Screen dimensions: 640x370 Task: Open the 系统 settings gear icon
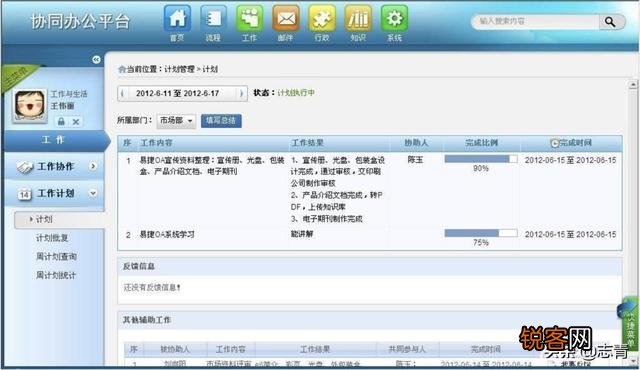click(x=394, y=19)
